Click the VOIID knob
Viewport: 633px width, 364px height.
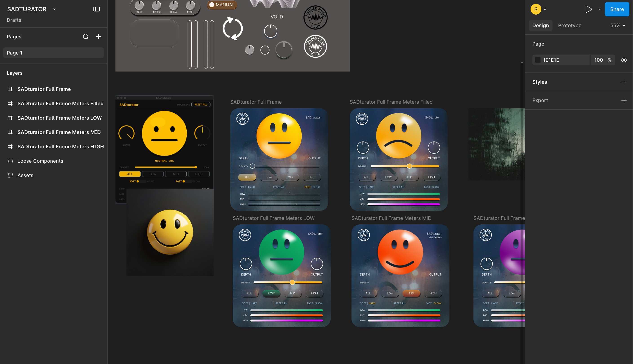coord(270,31)
